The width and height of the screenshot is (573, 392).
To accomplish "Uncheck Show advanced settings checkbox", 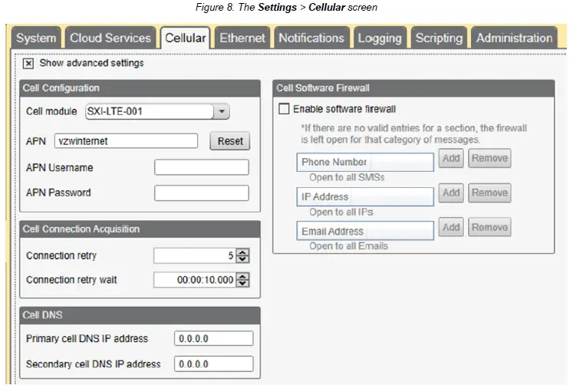I will point(28,64).
